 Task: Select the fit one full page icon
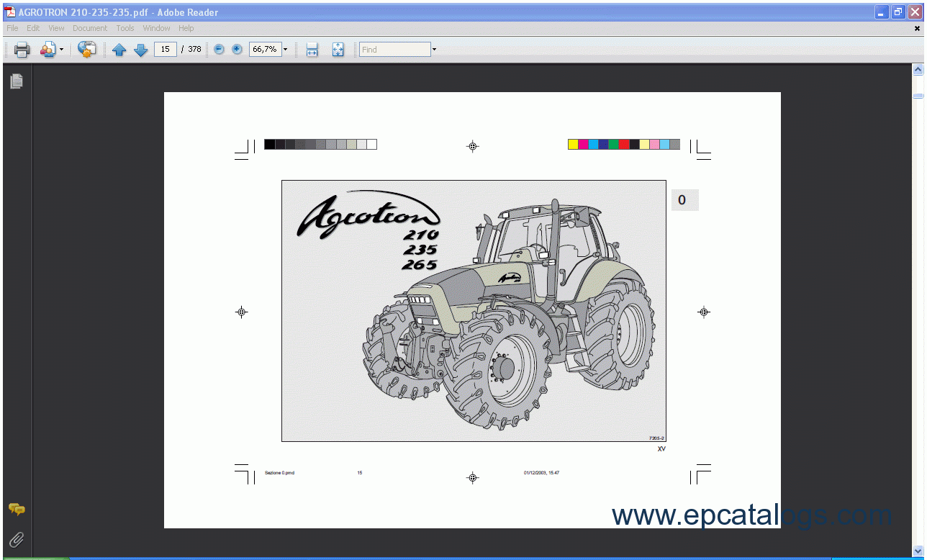point(338,50)
